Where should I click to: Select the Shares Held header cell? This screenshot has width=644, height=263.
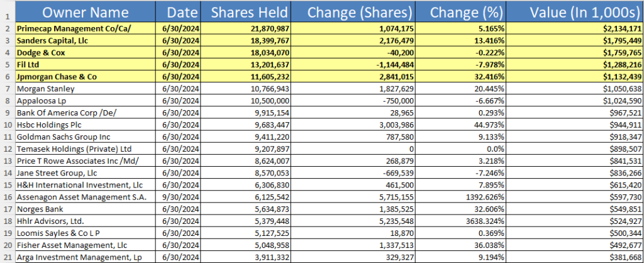coord(249,12)
